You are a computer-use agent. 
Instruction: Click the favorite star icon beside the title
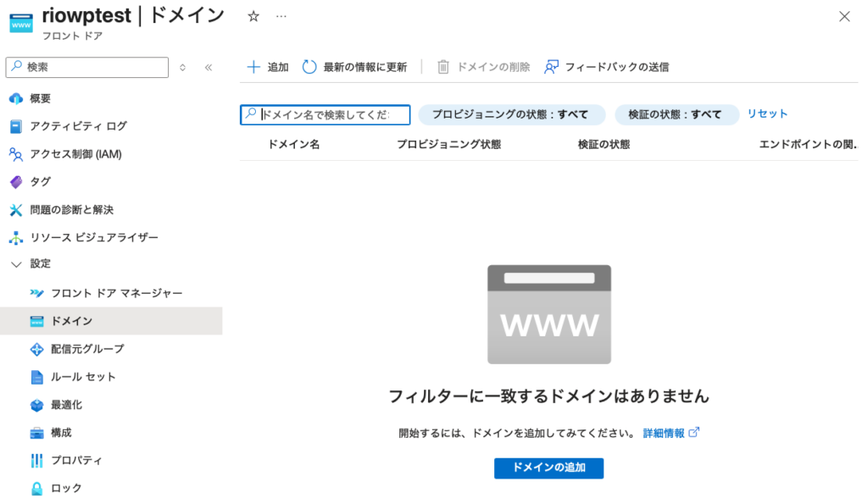point(253,17)
